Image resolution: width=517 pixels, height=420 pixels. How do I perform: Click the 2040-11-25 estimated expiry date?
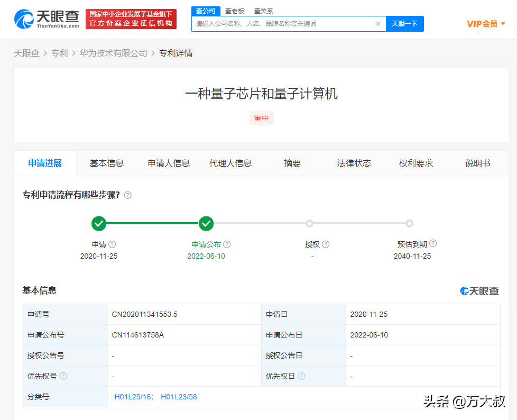point(412,257)
